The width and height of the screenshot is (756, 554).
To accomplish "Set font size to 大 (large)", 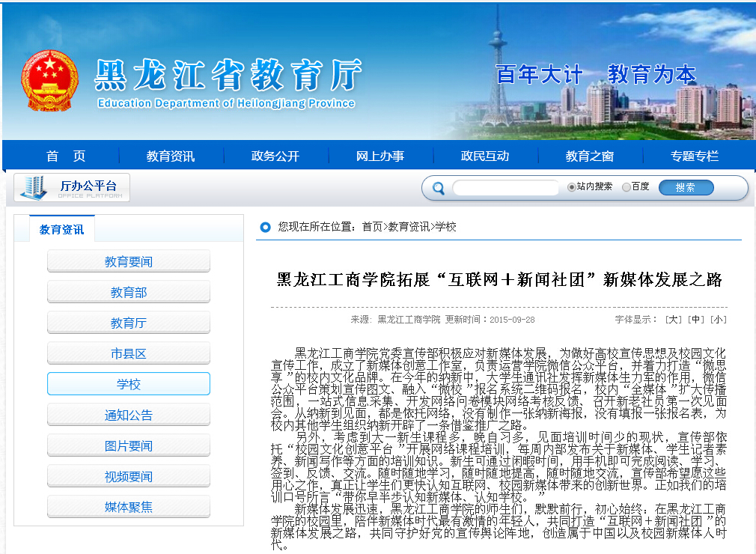I will click(674, 320).
